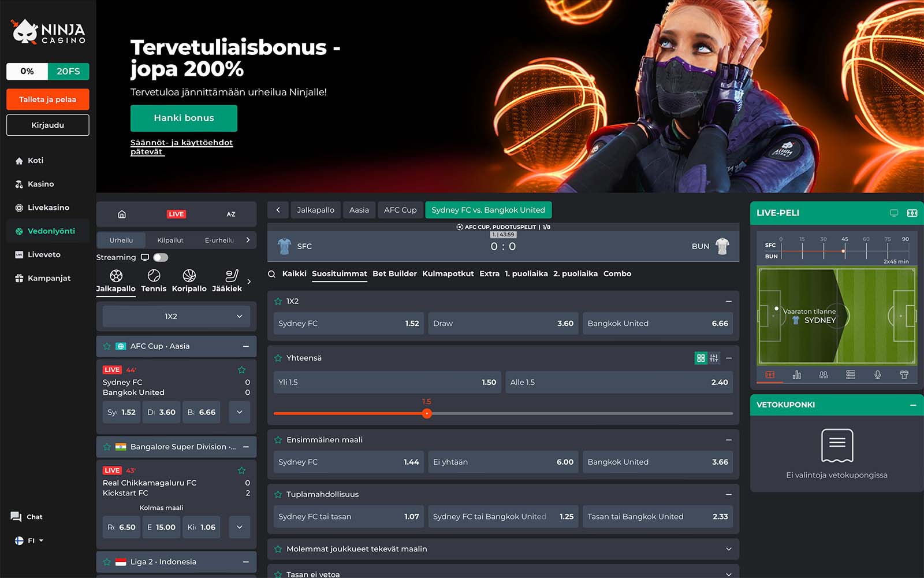924x578 pixels.
Task: Favorite the 1X2 market
Action: 278,301
